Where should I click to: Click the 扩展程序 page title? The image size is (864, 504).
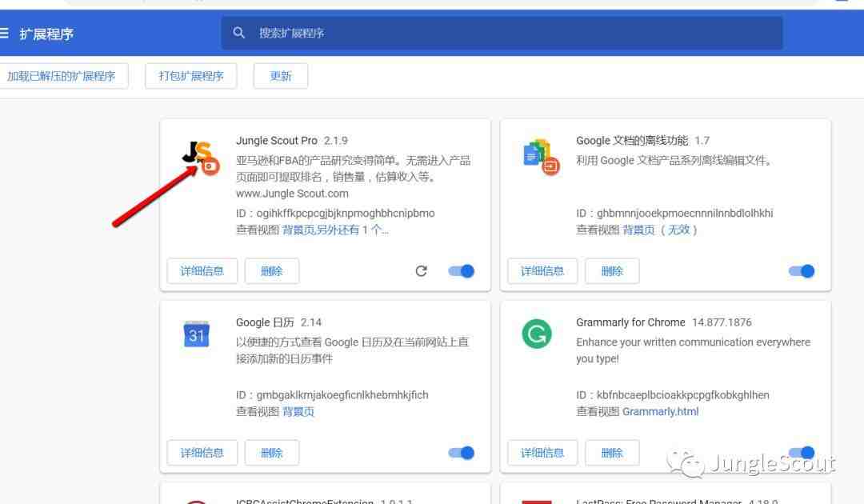tap(47, 34)
